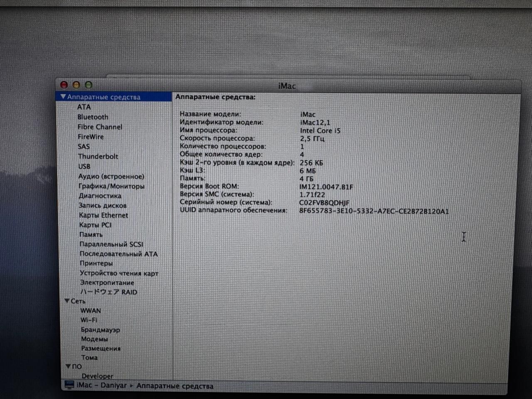
Task: Click the Память value 4 ГБ
Action: tap(306, 179)
